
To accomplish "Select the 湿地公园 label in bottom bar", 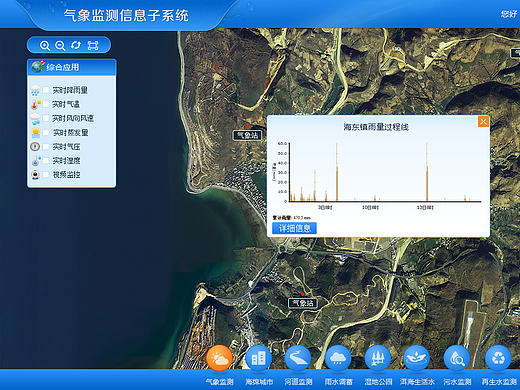I will click(x=378, y=382).
